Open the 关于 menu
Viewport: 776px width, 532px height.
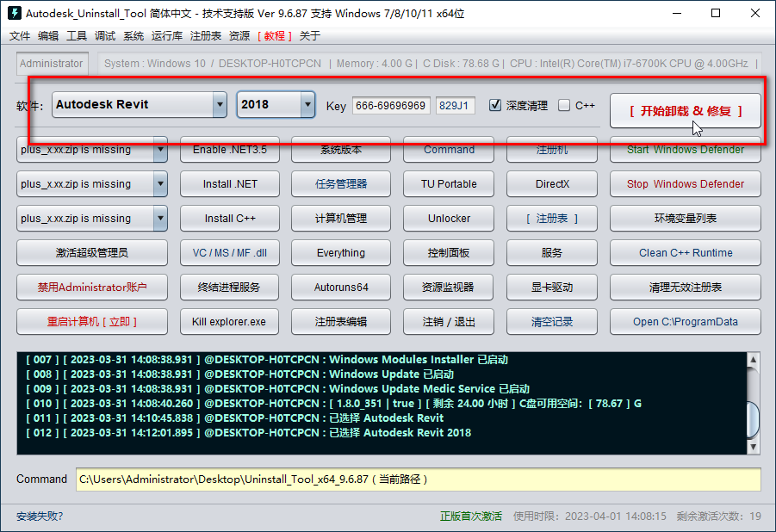point(310,35)
